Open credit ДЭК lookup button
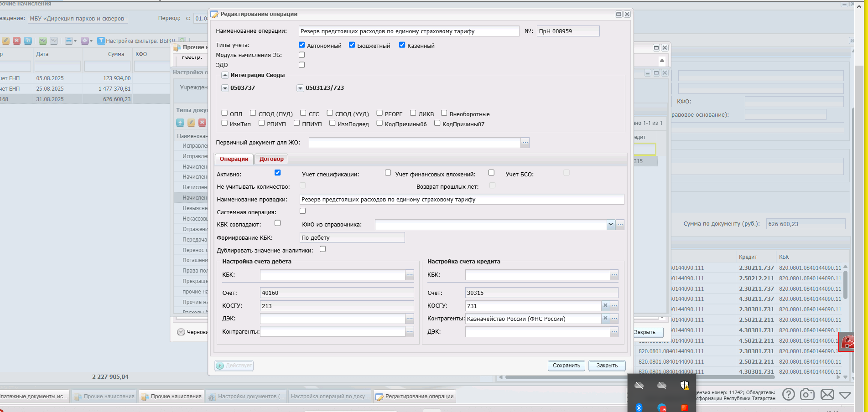This screenshot has height=412, width=868. point(614,332)
